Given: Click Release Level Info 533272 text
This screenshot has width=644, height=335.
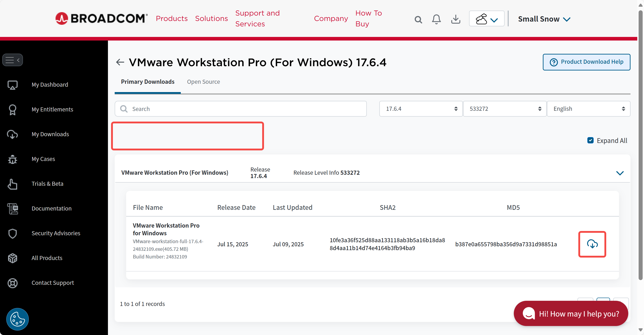Looking at the screenshot, I should tap(326, 173).
